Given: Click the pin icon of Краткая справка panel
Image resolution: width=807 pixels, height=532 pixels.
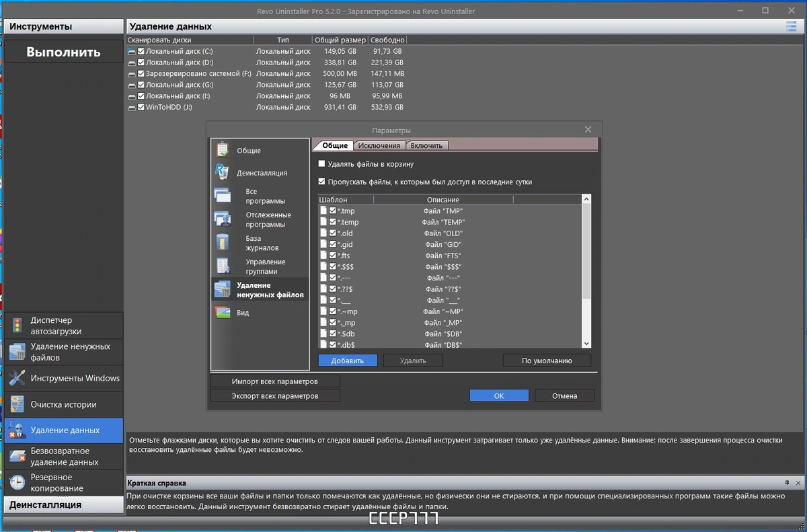Looking at the screenshot, I should point(787,483).
